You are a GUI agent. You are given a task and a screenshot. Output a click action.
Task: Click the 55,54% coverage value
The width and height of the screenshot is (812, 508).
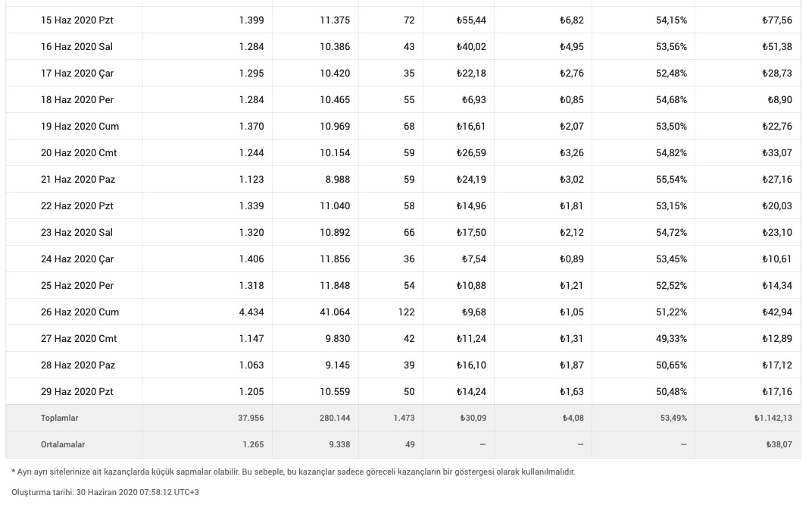click(x=671, y=180)
